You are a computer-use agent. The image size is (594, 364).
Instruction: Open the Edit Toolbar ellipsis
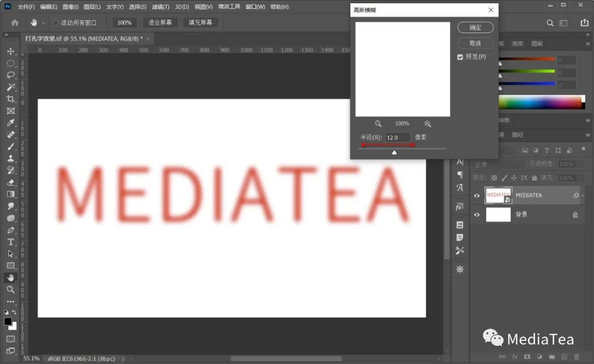pos(10,302)
